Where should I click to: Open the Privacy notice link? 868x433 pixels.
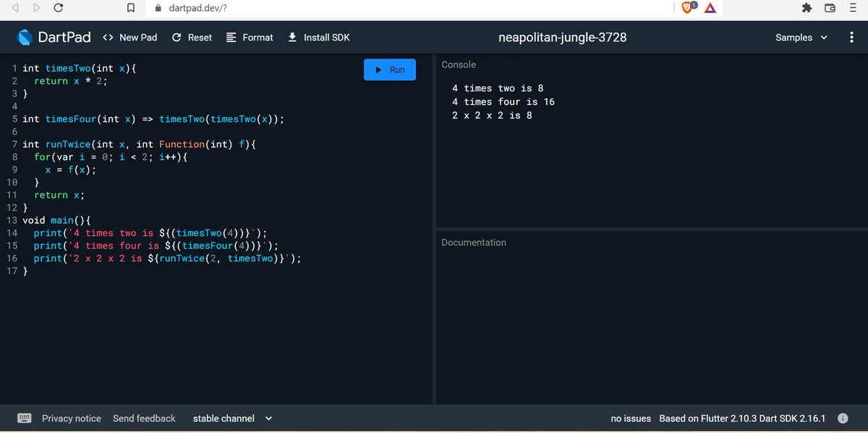pyautogui.click(x=72, y=419)
